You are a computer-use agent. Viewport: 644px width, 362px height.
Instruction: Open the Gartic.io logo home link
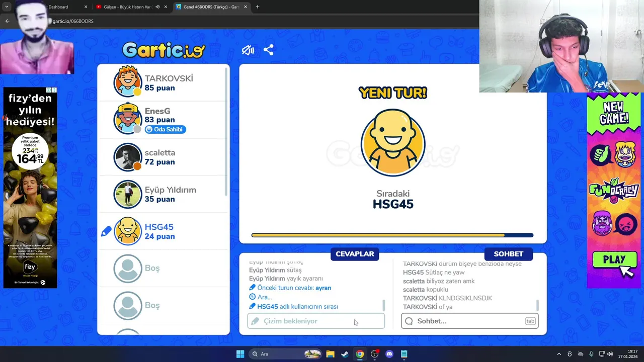point(164,50)
